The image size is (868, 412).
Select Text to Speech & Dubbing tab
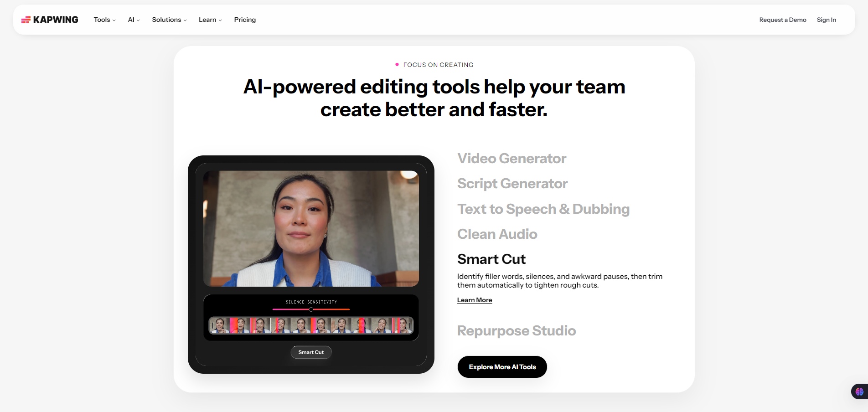coord(543,209)
